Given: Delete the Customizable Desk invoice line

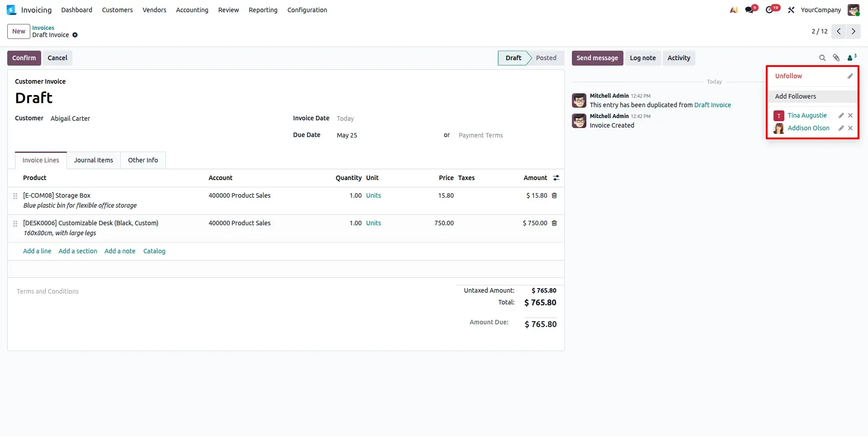Looking at the screenshot, I should pyautogui.click(x=554, y=223).
